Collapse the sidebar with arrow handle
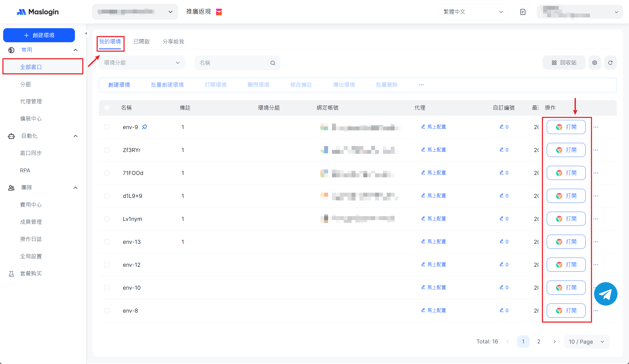 (86, 33)
